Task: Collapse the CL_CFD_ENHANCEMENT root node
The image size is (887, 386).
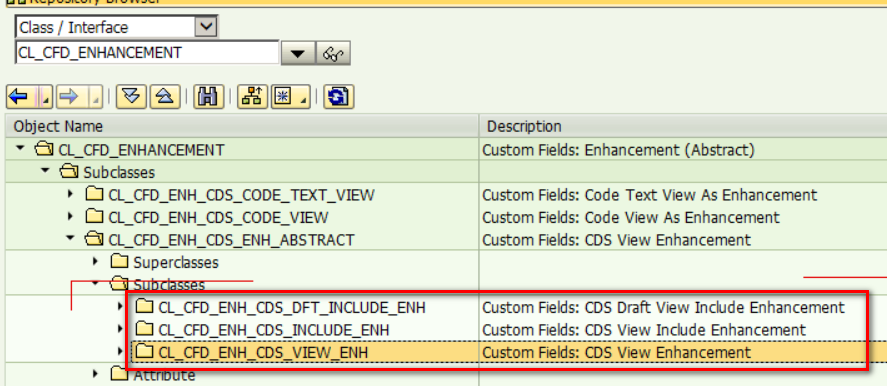Action: (21, 149)
